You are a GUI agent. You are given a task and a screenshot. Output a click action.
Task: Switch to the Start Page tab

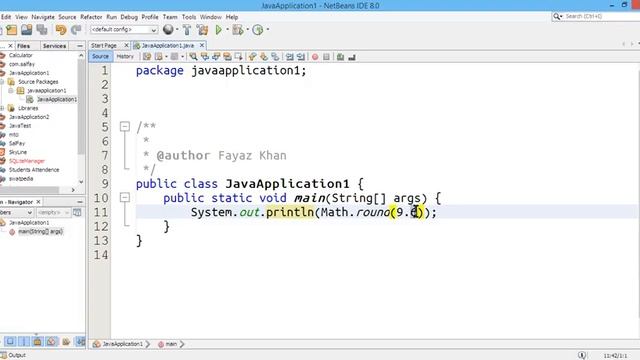click(x=104, y=45)
